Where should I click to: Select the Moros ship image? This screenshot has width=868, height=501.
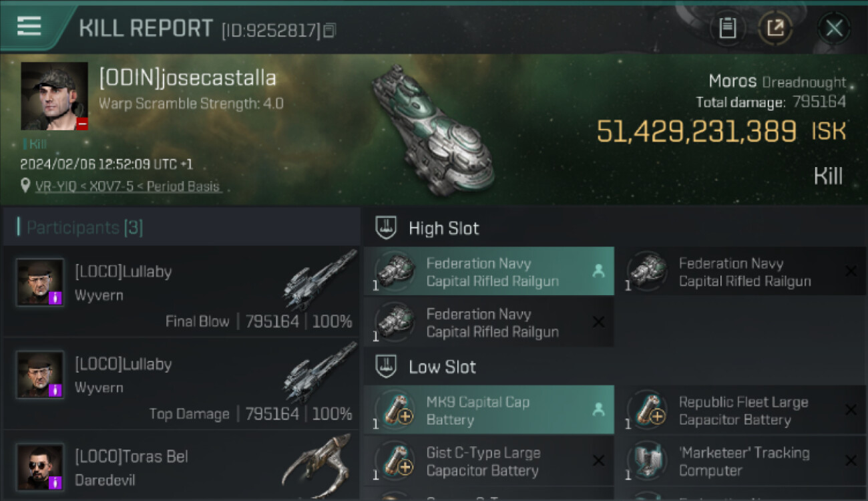pyautogui.click(x=433, y=128)
